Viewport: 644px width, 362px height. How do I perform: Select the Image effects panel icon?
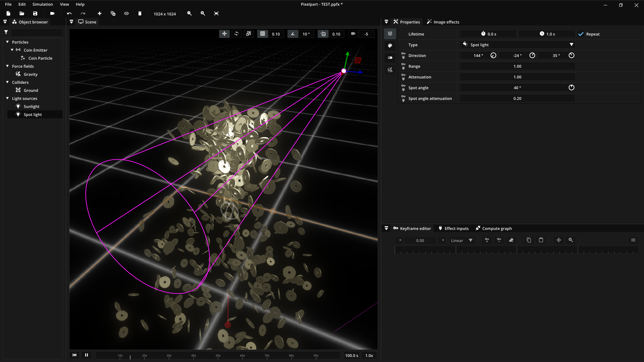(429, 21)
